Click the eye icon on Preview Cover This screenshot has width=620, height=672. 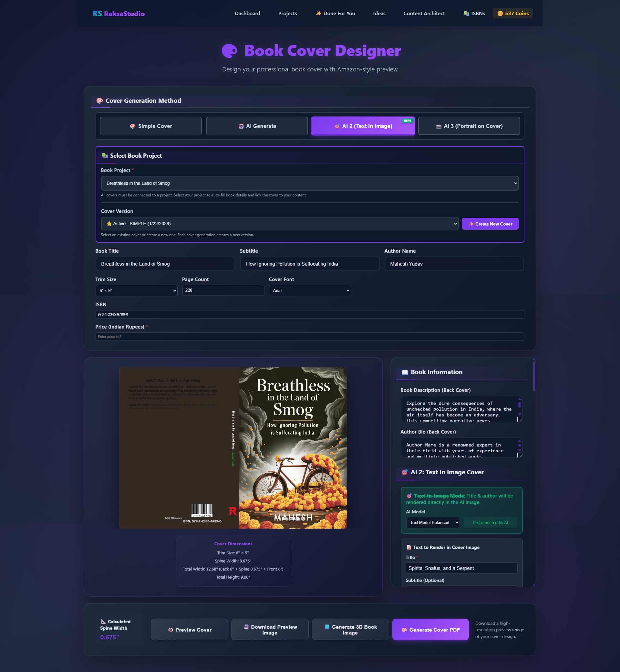[170, 630]
